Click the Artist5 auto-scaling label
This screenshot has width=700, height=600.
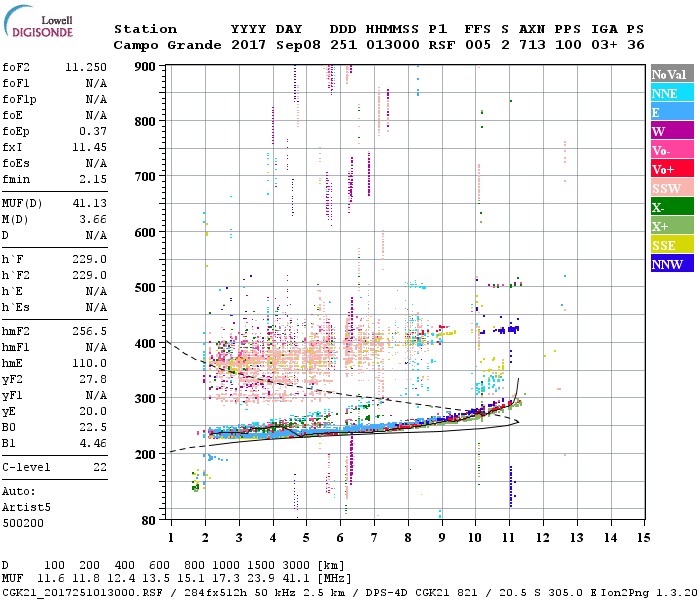coord(26,508)
